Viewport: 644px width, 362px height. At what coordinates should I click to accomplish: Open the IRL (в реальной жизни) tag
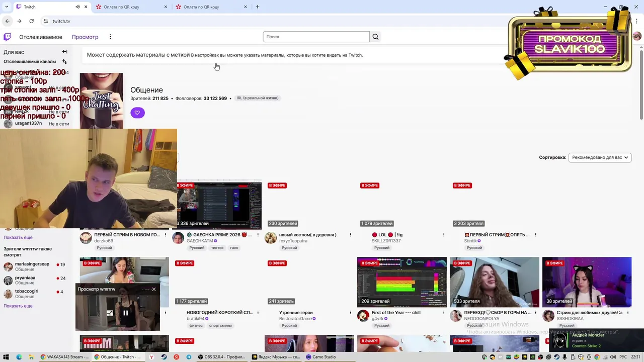tap(257, 98)
